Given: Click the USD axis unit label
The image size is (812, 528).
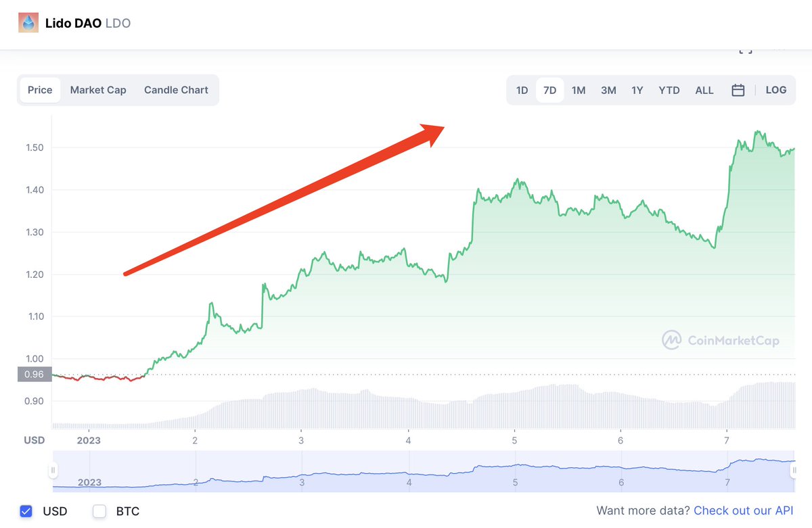Looking at the screenshot, I should pos(35,440).
